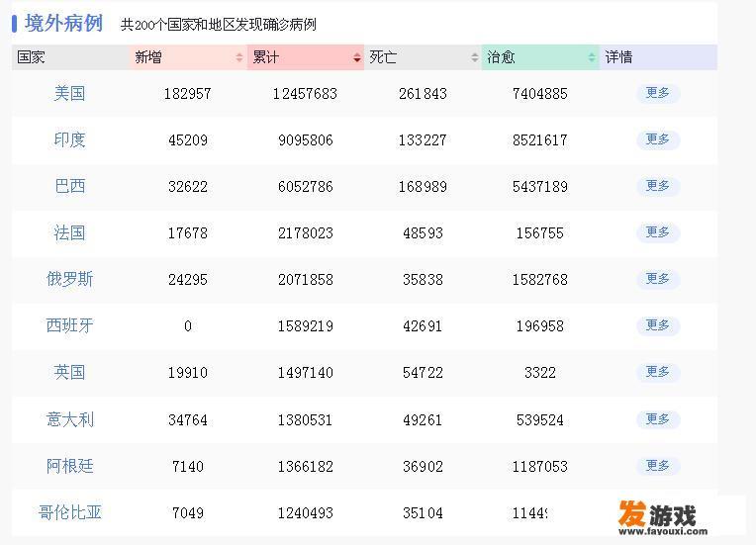Open 更多 details for 巴西
This screenshot has width=756, height=545.
(658, 186)
